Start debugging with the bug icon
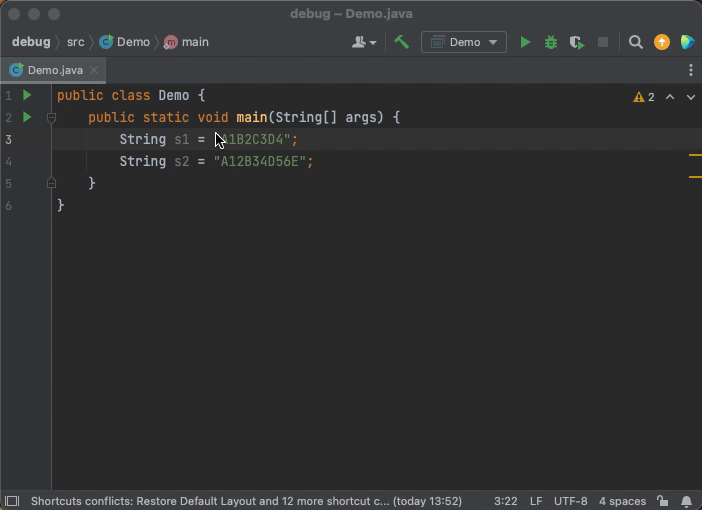Viewport: 702px width, 510px height. tap(551, 42)
